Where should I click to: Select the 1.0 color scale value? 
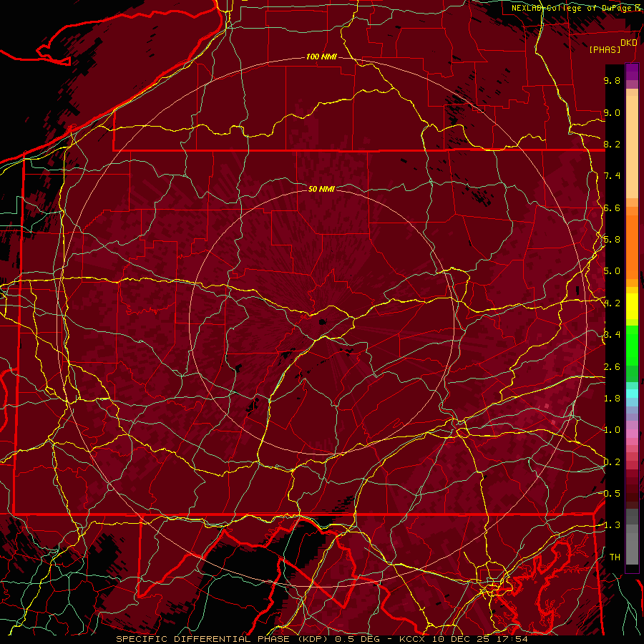pyautogui.click(x=612, y=430)
